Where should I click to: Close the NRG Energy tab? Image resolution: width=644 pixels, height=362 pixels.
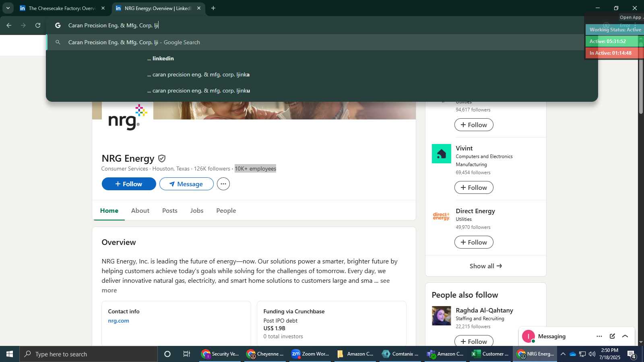(199, 8)
